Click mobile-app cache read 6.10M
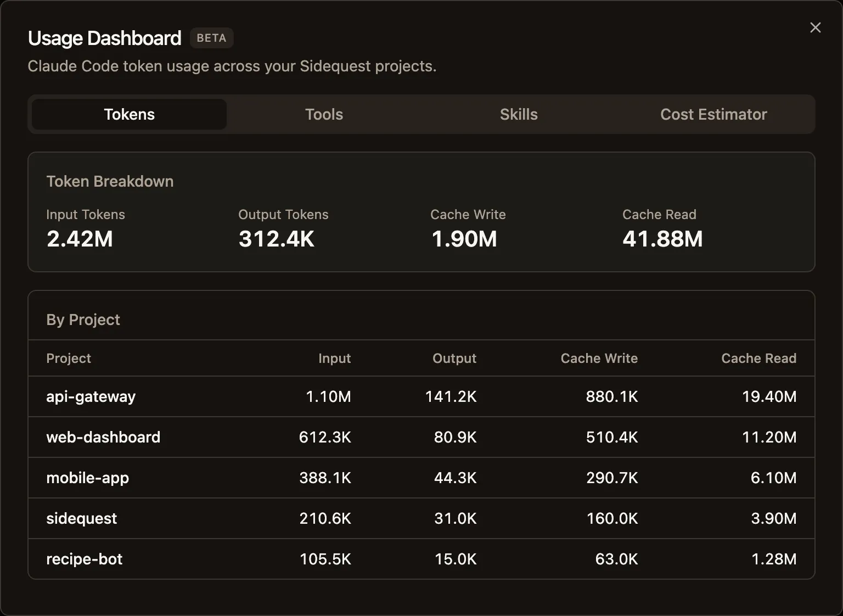This screenshot has width=843, height=616. [x=773, y=478]
